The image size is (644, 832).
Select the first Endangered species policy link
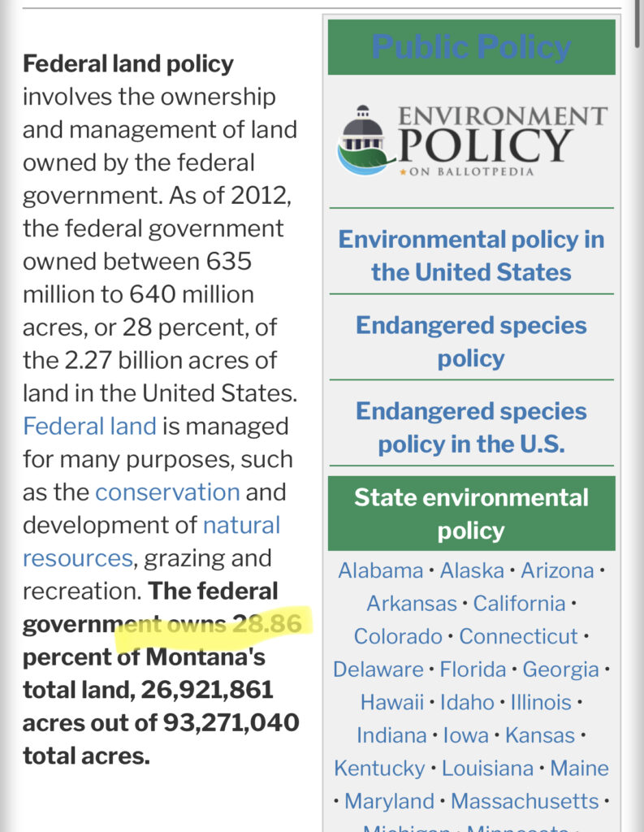[x=471, y=341]
